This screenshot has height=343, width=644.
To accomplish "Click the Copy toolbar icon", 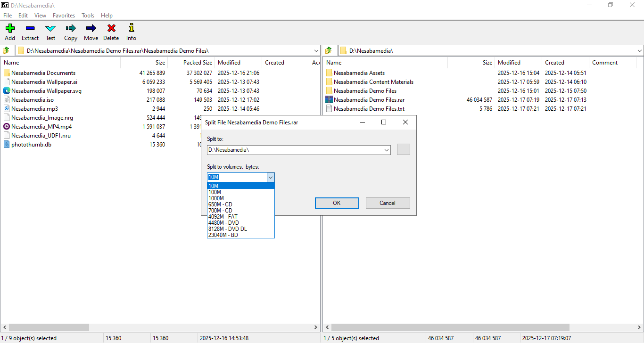I will (x=71, y=29).
